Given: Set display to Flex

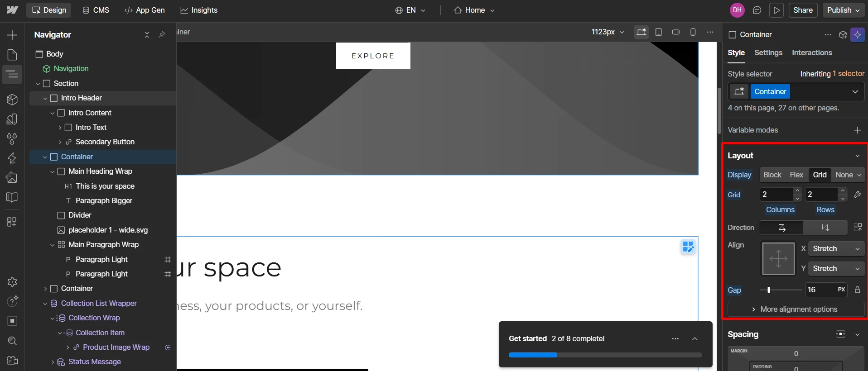Looking at the screenshot, I should tap(796, 175).
